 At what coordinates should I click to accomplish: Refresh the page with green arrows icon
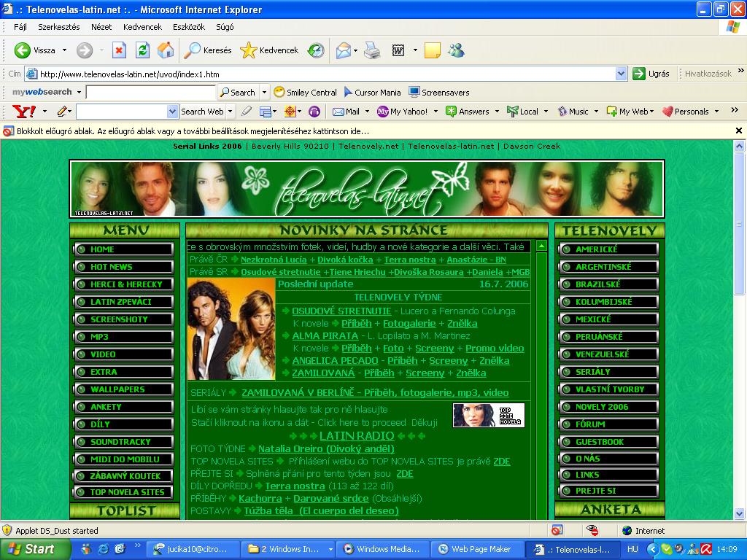pyautogui.click(x=142, y=50)
